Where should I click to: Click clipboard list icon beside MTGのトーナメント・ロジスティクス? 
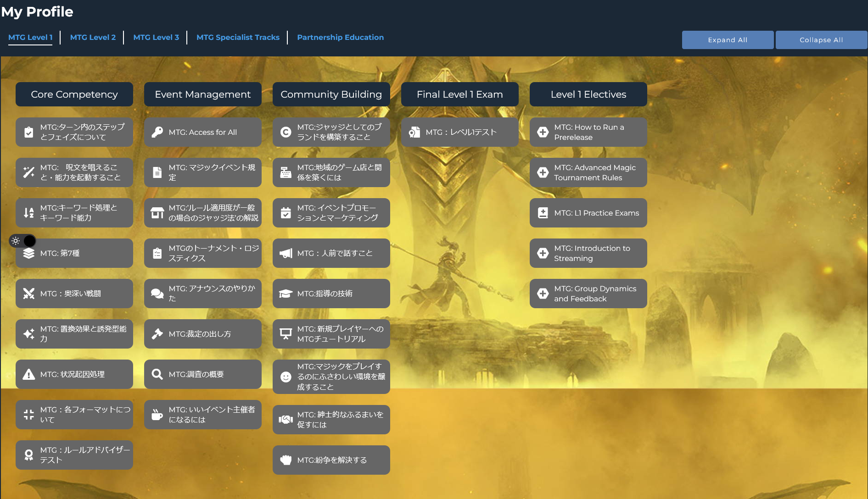(157, 253)
